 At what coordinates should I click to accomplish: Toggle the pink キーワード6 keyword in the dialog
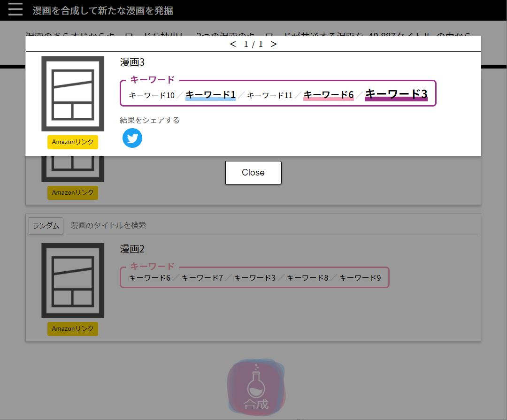point(328,94)
